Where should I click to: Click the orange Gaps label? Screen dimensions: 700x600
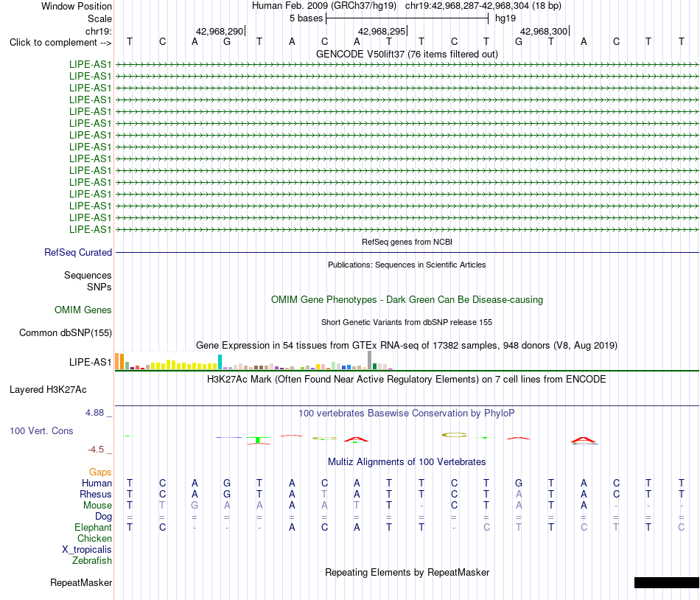(x=100, y=472)
